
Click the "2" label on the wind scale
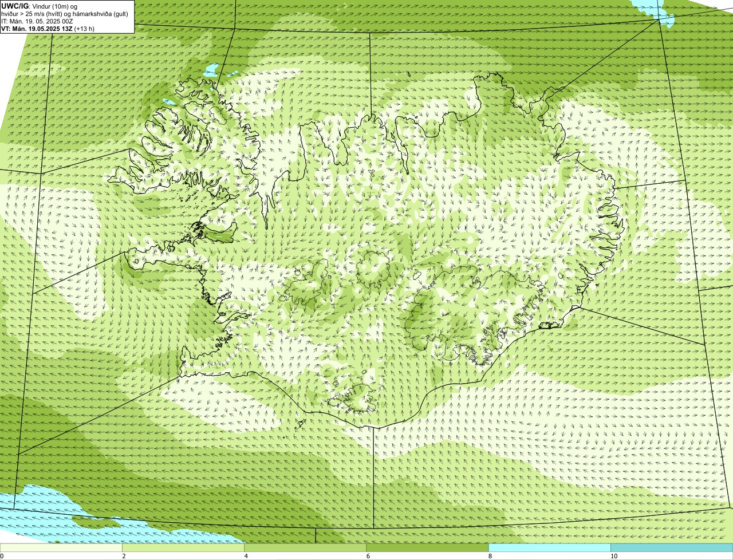click(x=124, y=556)
